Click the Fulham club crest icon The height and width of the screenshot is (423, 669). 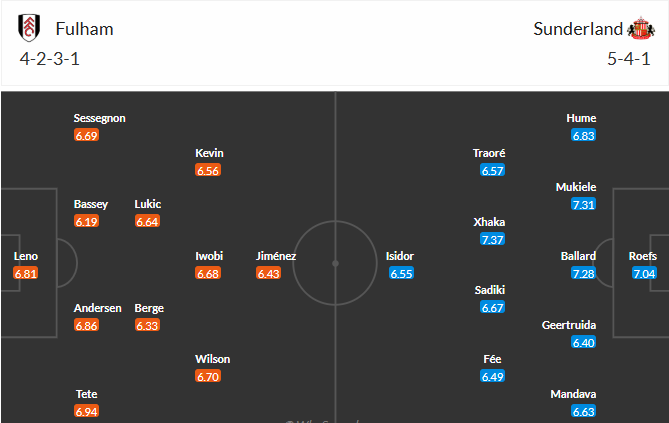point(28,28)
